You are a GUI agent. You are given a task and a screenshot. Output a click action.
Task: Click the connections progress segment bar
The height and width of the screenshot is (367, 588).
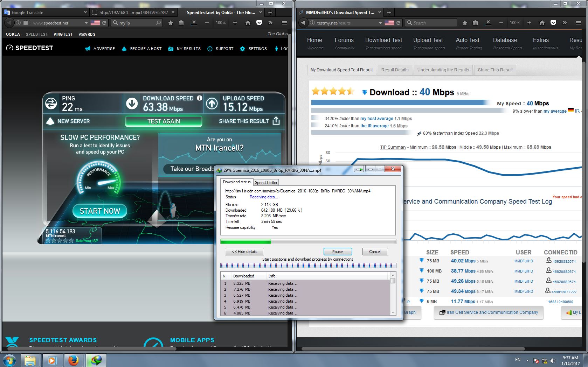308,266
